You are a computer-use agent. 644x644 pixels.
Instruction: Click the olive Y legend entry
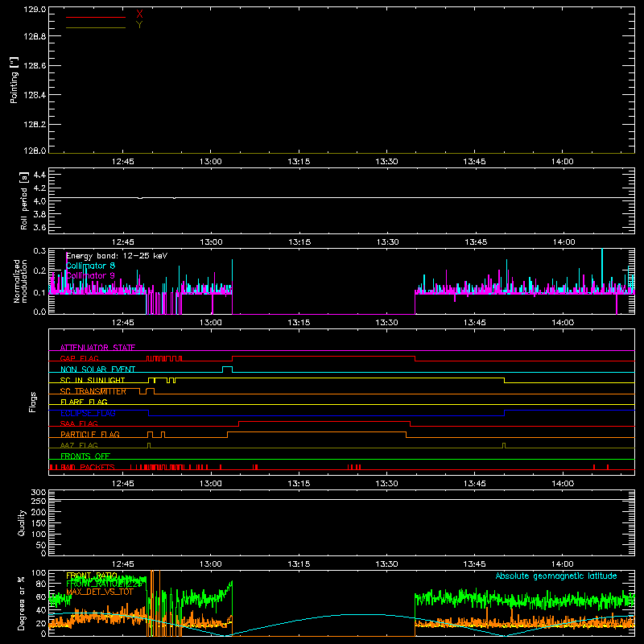tap(139, 25)
